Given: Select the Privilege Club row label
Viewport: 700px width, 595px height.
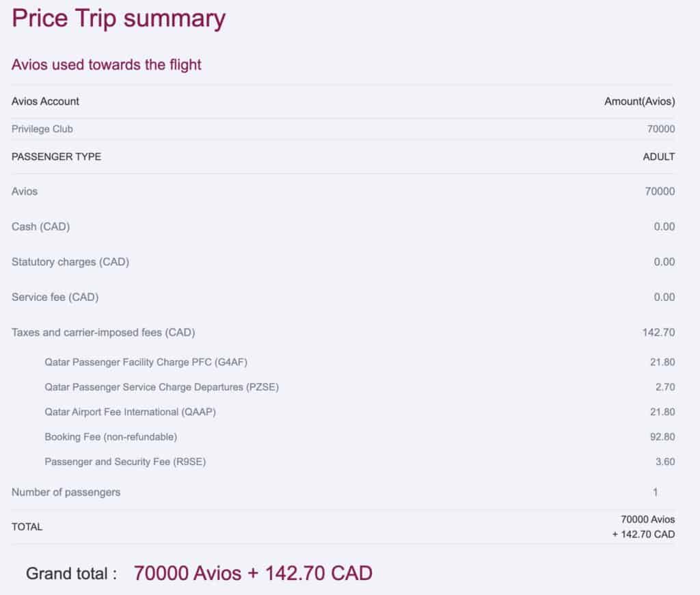Looking at the screenshot, I should coord(42,129).
